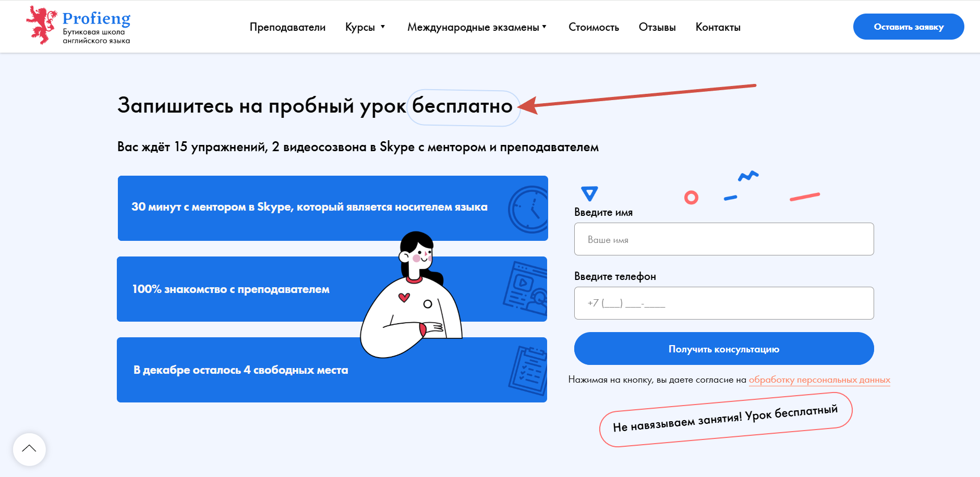
Task: Click the clipboard checklist icon on the December card
Action: tap(528, 370)
